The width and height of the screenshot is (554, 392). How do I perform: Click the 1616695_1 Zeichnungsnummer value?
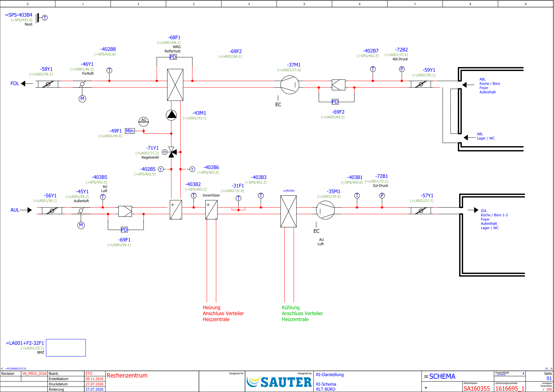click(510, 388)
